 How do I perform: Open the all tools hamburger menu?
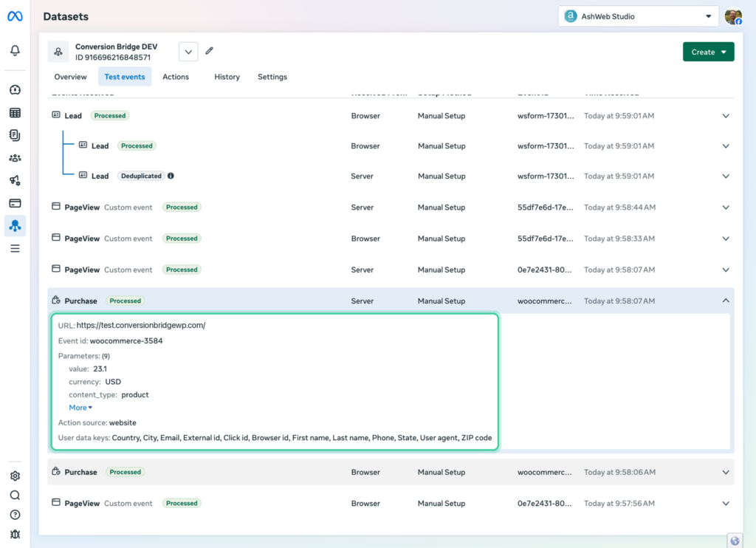point(15,248)
